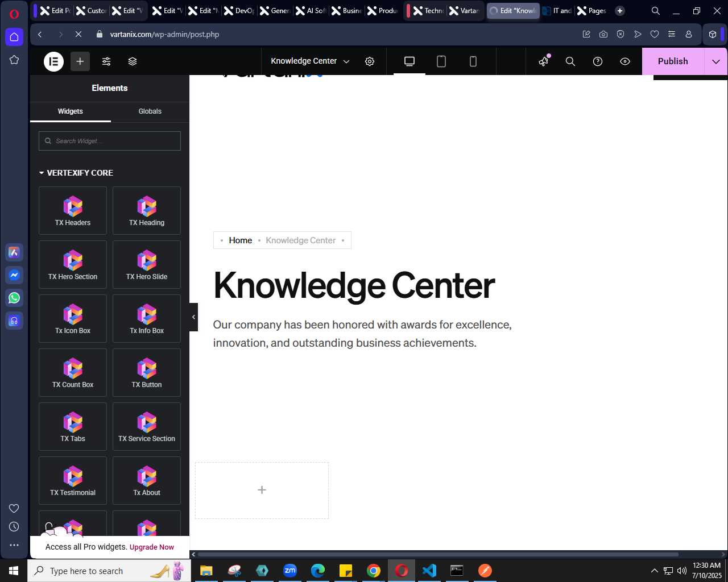The image size is (728, 582).
Task: Select the Tx About widget
Action: click(147, 480)
